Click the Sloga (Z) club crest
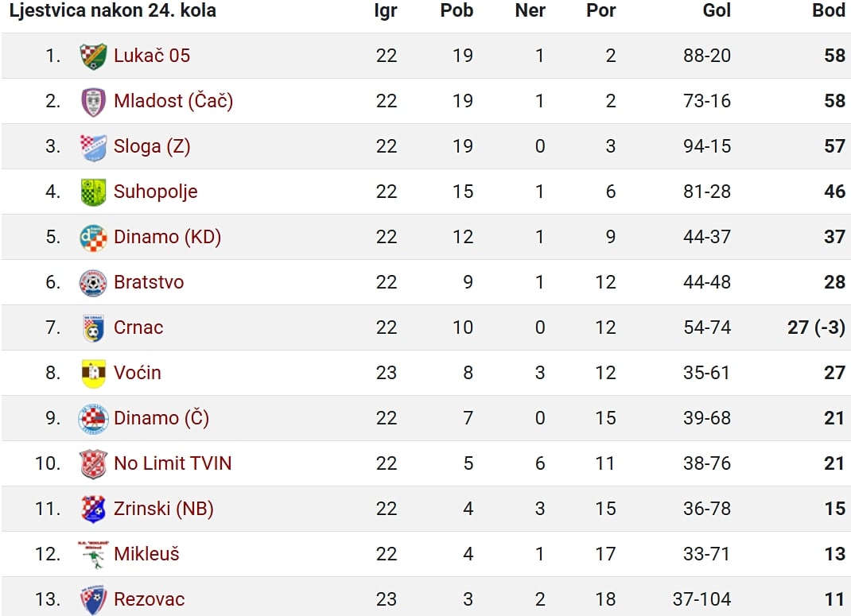851x616 pixels. 93,147
